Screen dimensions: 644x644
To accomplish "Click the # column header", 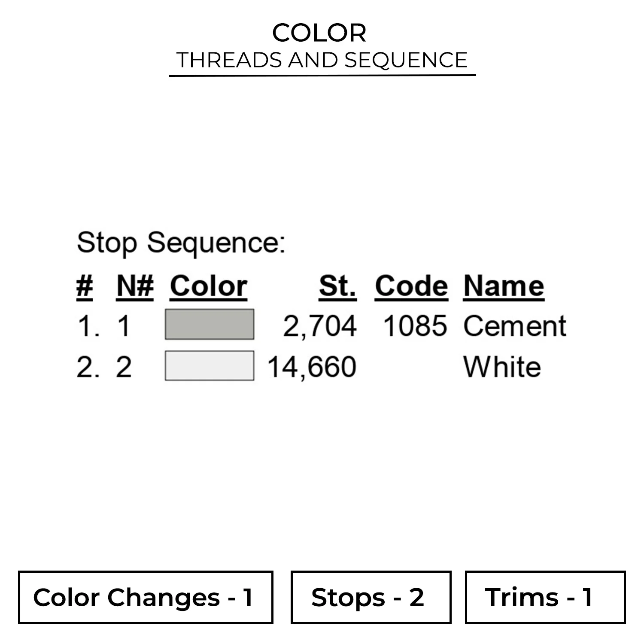I will 85,286.
